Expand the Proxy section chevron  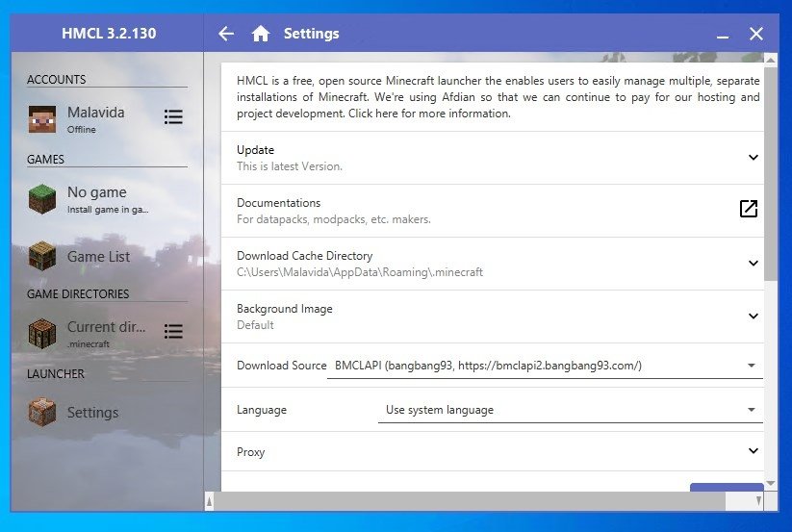click(754, 451)
